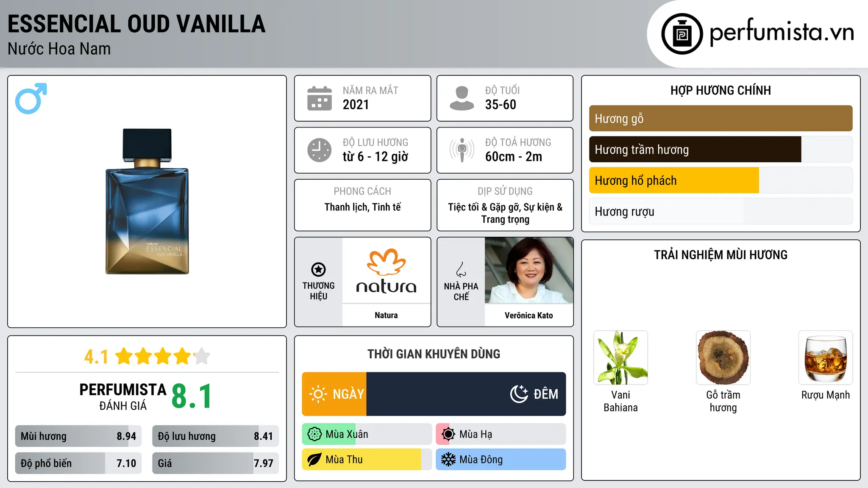The image size is (868, 488).
Task: Click the Mùa Thu season bar
Action: click(367, 460)
